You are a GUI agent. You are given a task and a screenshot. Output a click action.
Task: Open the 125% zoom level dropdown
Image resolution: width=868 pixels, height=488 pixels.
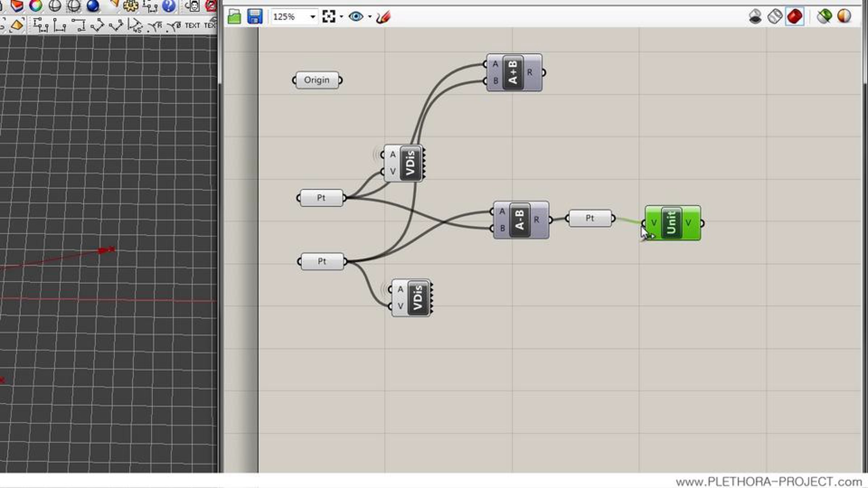click(312, 17)
